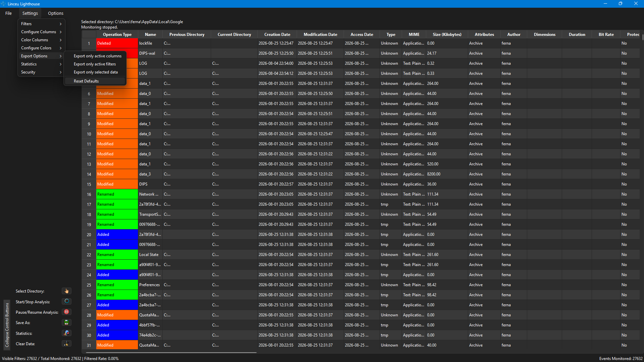
Task: Click the 'DIPS-wal' name cell
Action: pyautogui.click(x=150, y=53)
